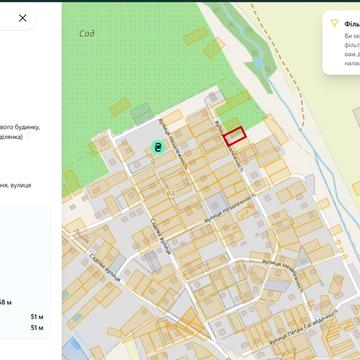
Task: Click the yellow filter funnel icon
Action: (334, 23)
